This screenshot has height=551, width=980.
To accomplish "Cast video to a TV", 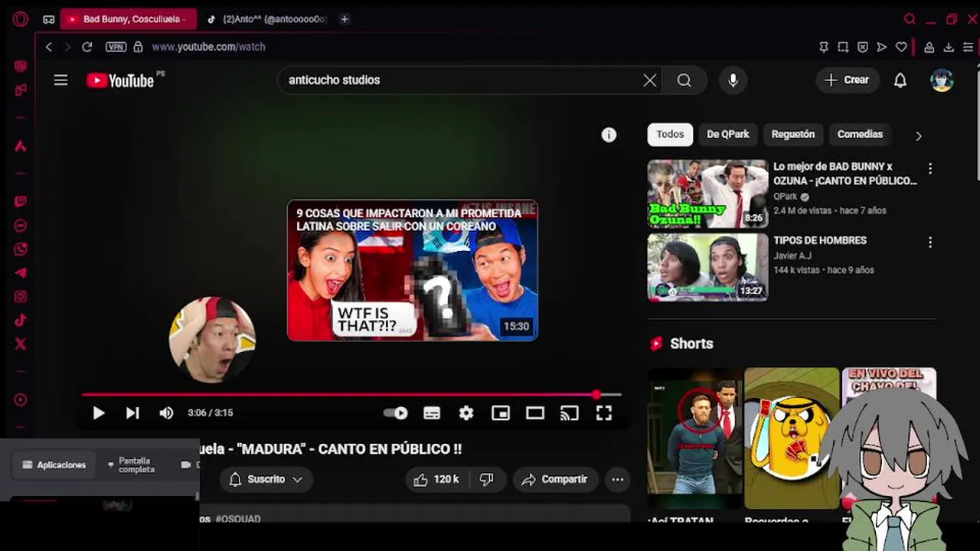I will (570, 413).
